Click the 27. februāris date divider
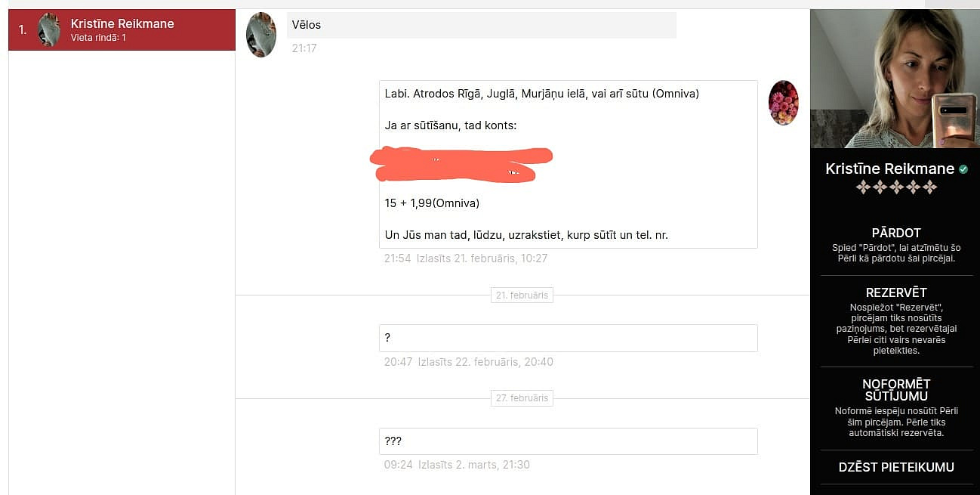Image resolution: width=980 pixels, height=495 pixels. (522, 398)
